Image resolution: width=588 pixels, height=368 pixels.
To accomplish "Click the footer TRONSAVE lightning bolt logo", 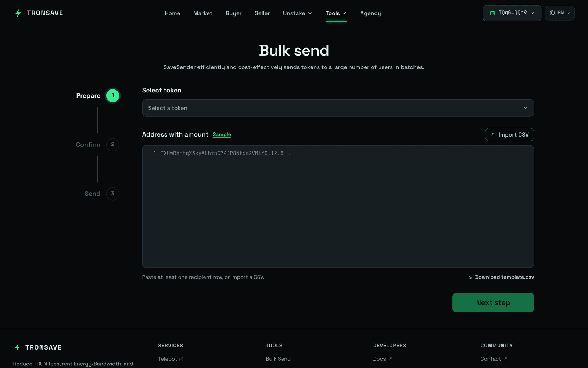I will 17,347.
